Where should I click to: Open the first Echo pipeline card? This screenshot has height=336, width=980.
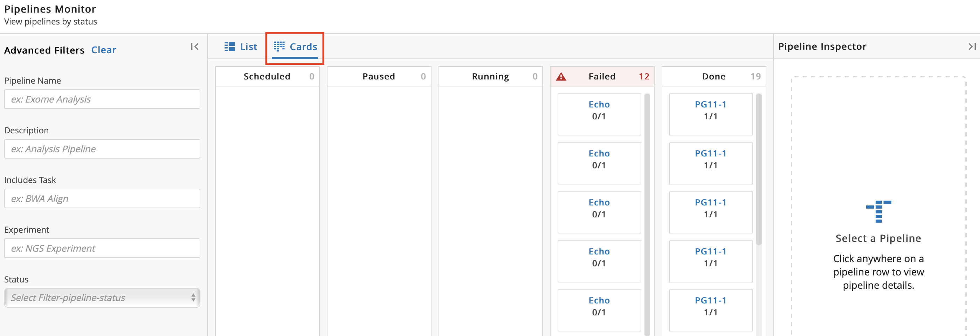pyautogui.click(x=599, y=114)
